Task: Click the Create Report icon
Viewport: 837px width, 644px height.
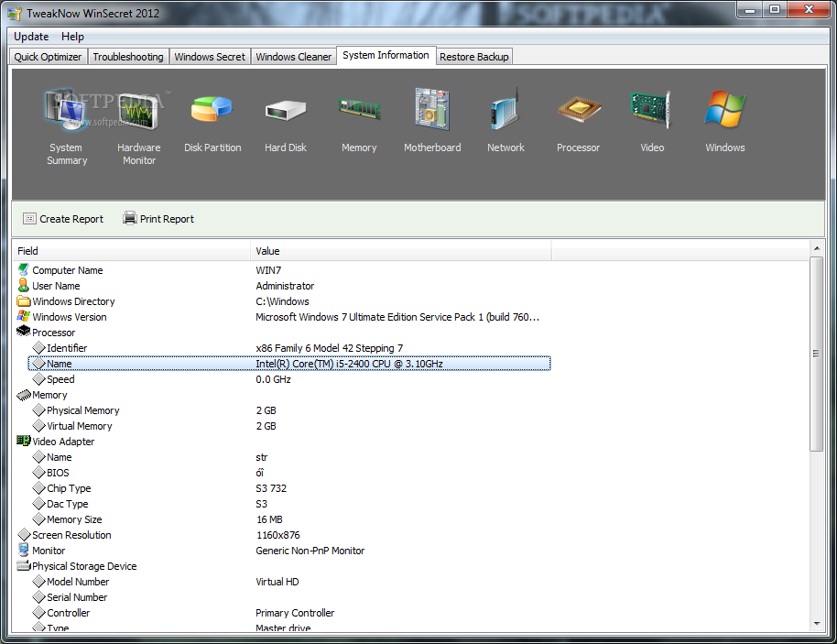Action: click(x=30, y=218)
